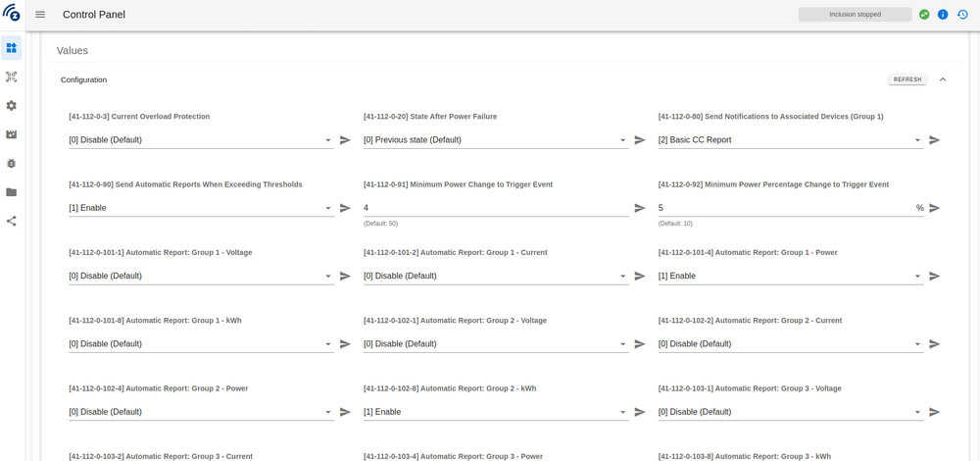
Task: Open Send Notifications to Associated Devices dropdown
Action: pos(790,140)
